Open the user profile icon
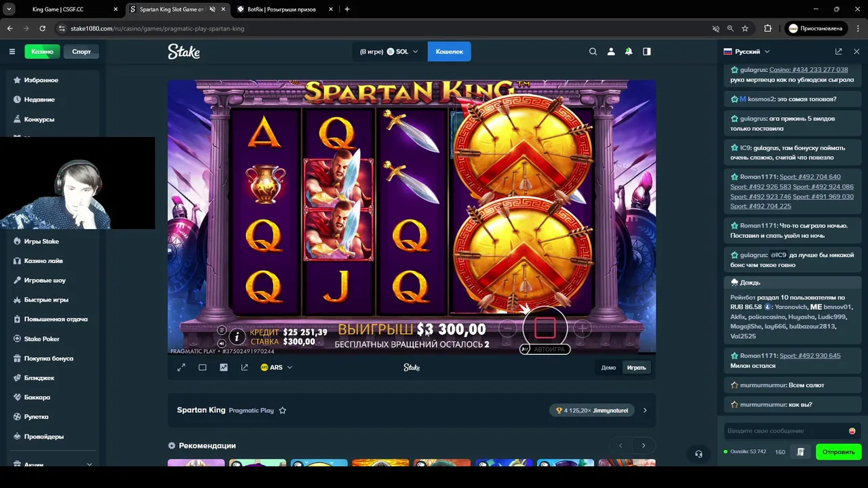This screenshot has height=488, width=868. point(611,52)
